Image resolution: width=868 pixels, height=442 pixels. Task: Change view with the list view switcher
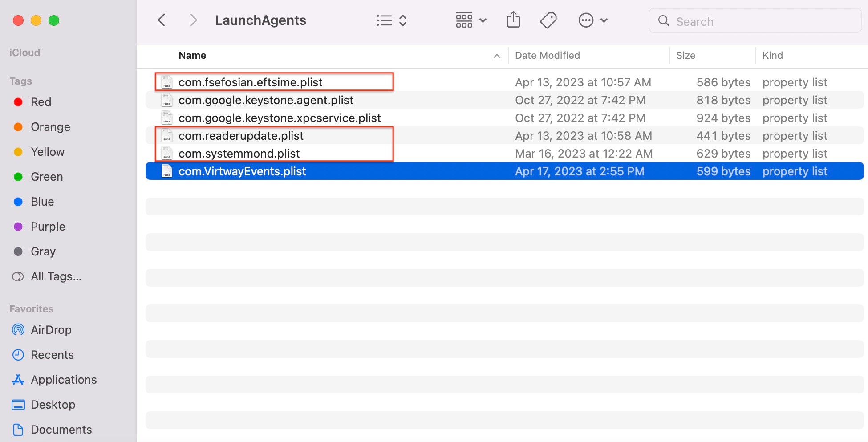click(x=392, y=20)
